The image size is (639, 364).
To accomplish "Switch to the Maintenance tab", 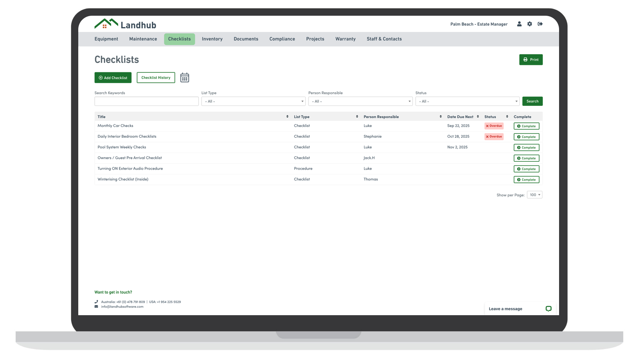I will [143, 39].
